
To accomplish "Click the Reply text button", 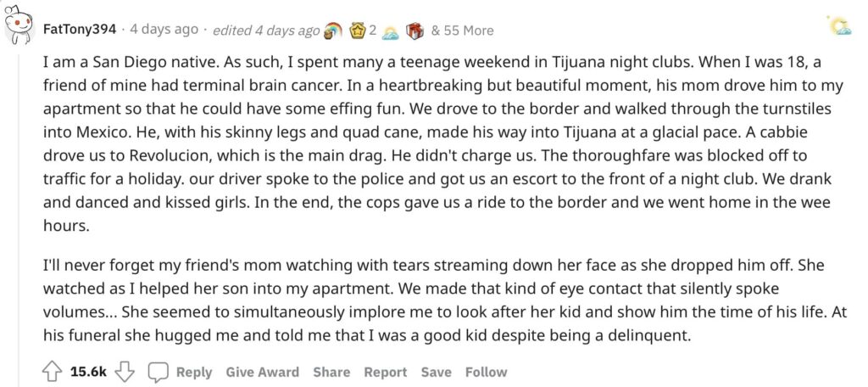I will point(194,372).
